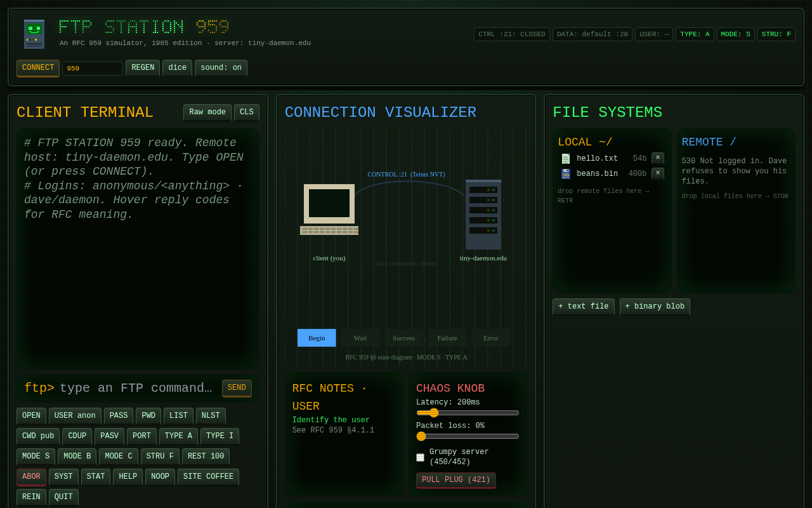
Task: Clear the terminal with CLS
Action: tap(247, 112)
